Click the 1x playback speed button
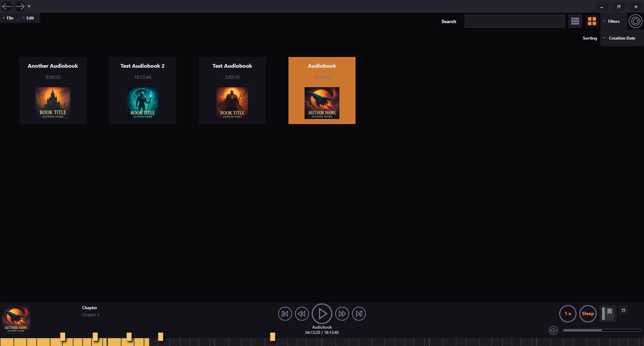This screenshot has width=644, height=346. click(568, 313)
